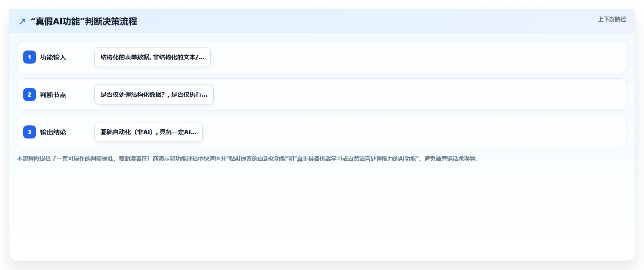Click the arrow icon beside the flowchart title
The image size is (644, 270).
click(22, 22)
